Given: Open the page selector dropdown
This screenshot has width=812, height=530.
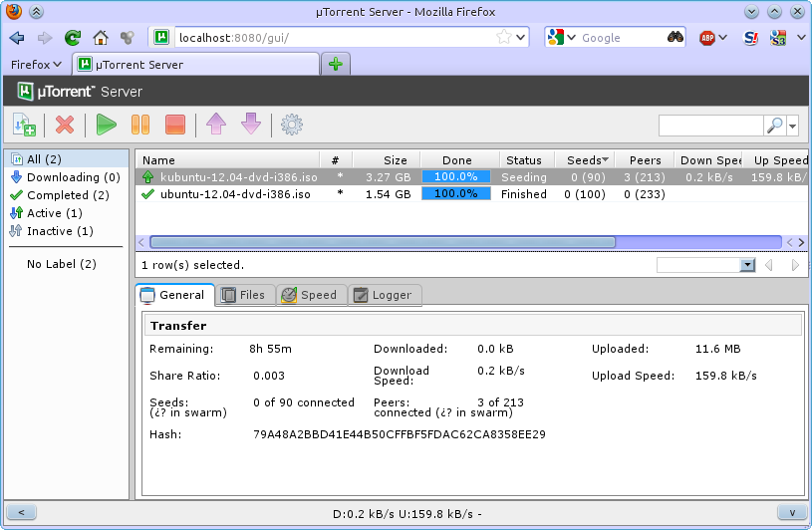Looking at the screenshot, I should tap(747, 265).
